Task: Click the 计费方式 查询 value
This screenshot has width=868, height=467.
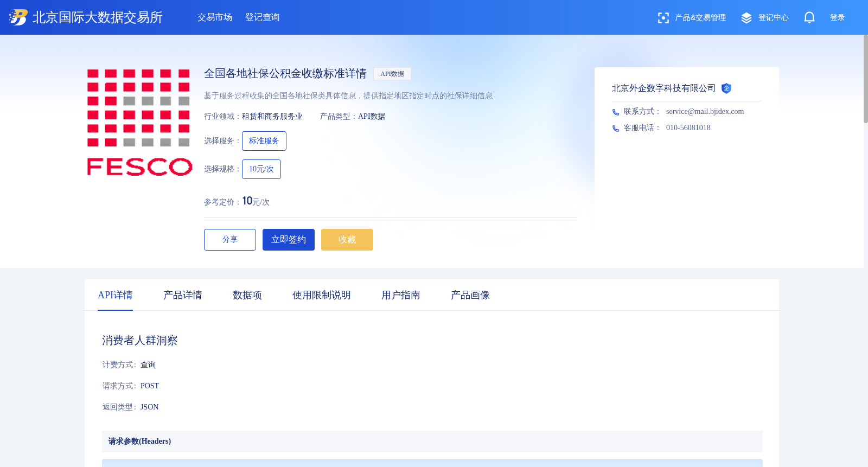Action: tap(148, 365)
